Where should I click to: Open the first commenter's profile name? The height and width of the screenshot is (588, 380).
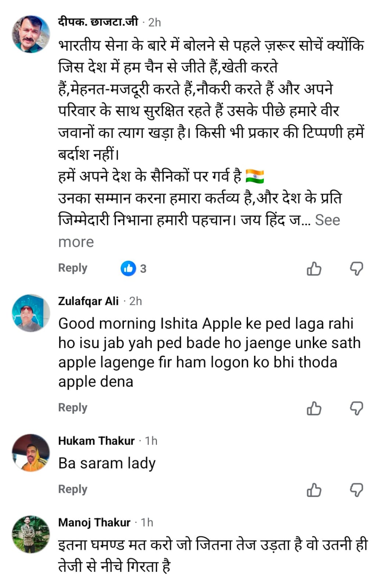click(x=98, y=22)
